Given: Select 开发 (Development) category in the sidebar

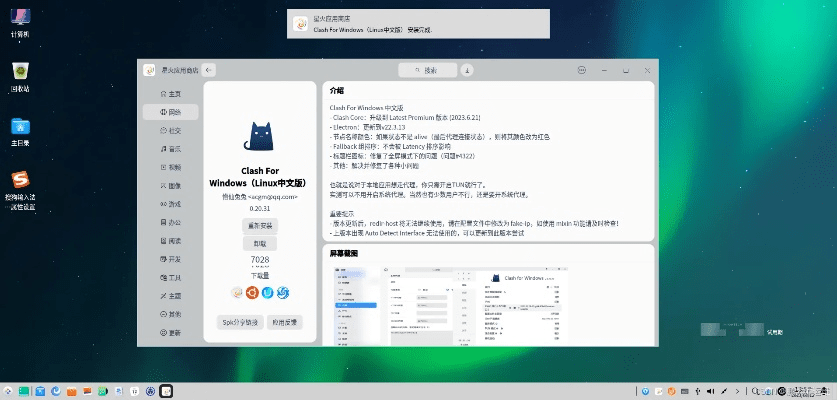Looking at the screenshot, I should coord(171,259).
